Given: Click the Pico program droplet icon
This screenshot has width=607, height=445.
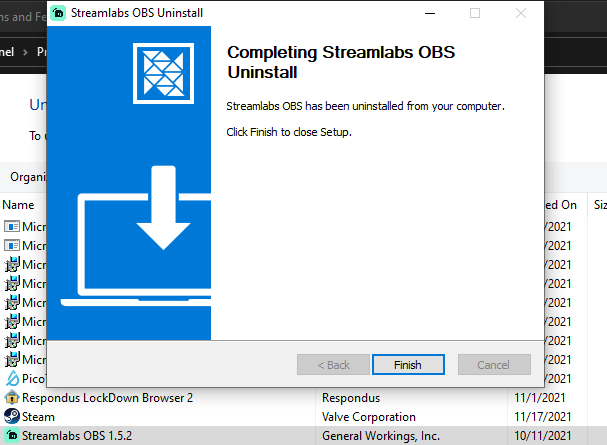Looking at the screenshot, I should [12, 378].
